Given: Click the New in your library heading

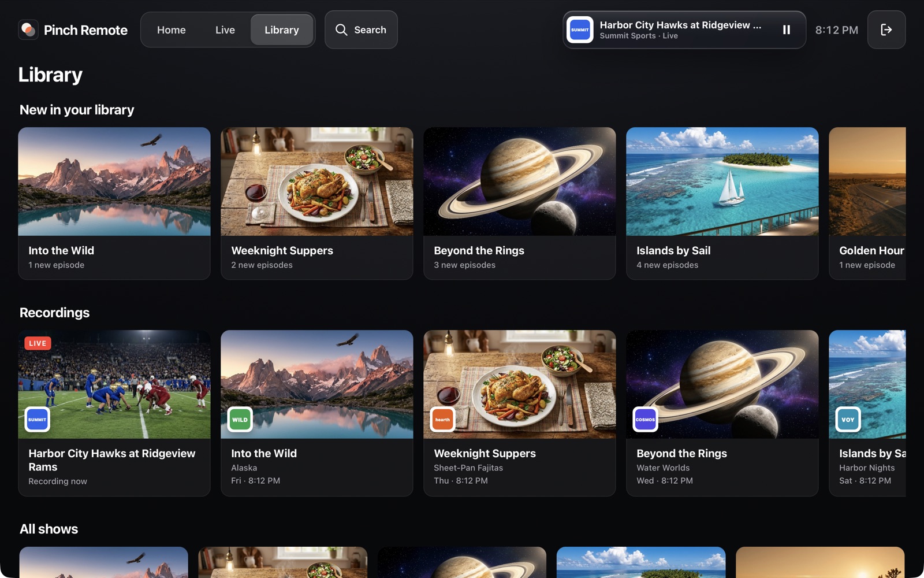Looking at the screenshot, I should point(77,110).
